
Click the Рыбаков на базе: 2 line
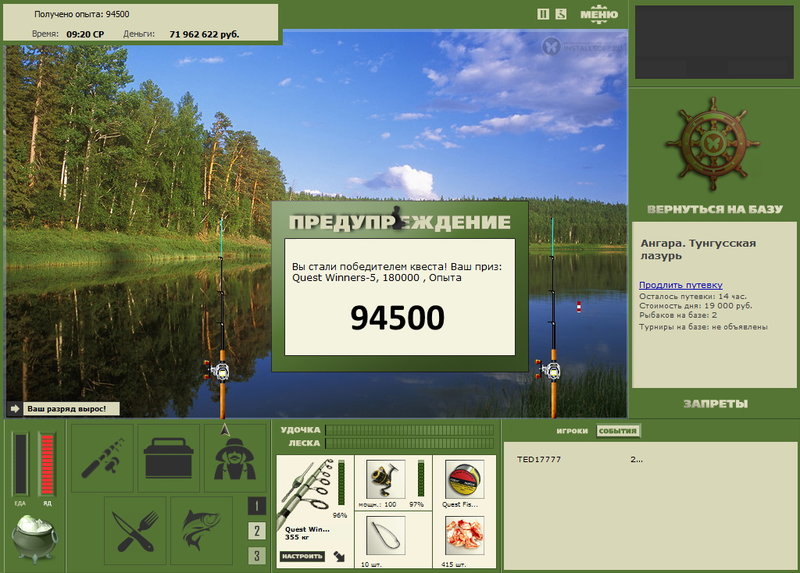pyautogui.click(x=678, y=315)
